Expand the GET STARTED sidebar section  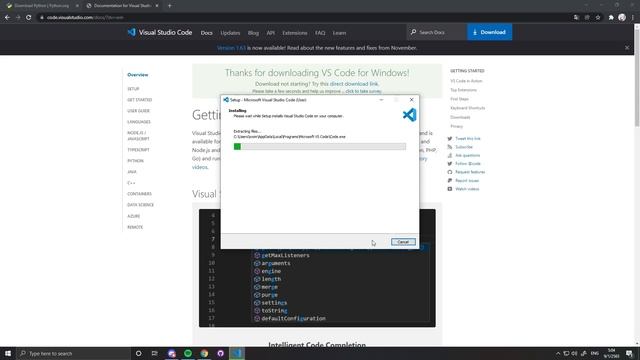[x=139, y=100]
